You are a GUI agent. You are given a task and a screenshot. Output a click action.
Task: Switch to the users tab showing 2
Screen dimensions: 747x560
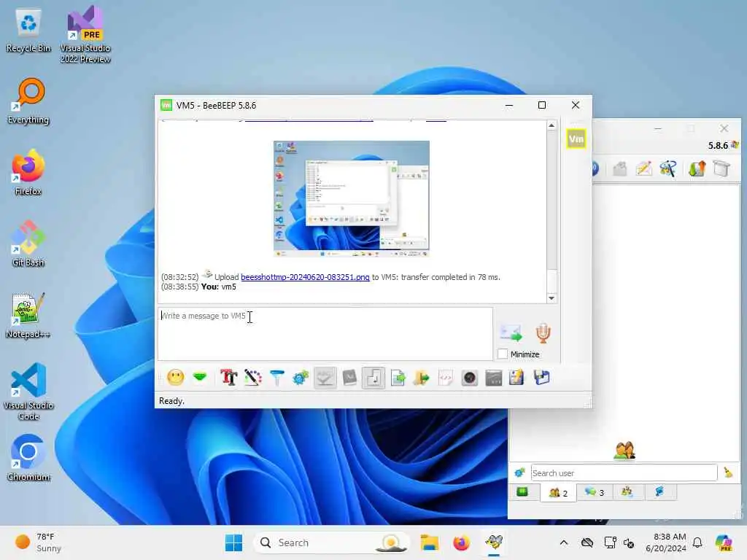(558, 492)
